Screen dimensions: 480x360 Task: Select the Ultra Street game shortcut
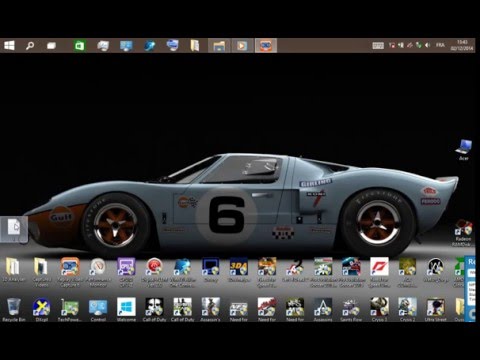[435, 310]
